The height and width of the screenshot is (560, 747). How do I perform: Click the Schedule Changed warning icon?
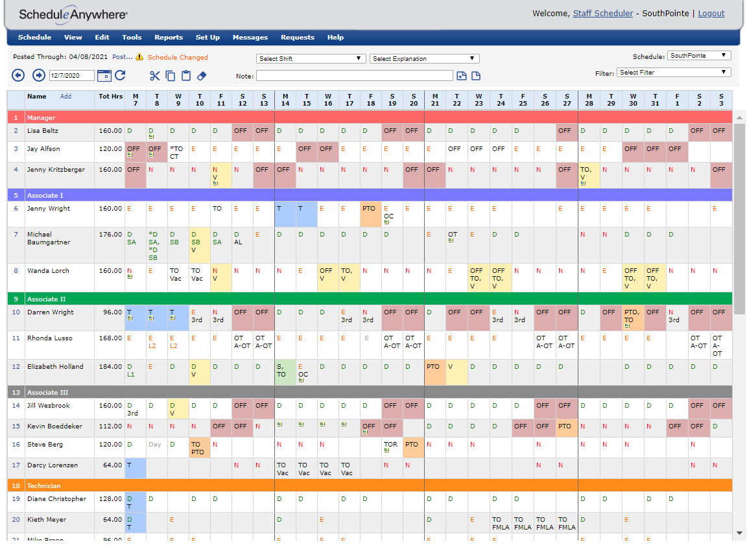140,57
